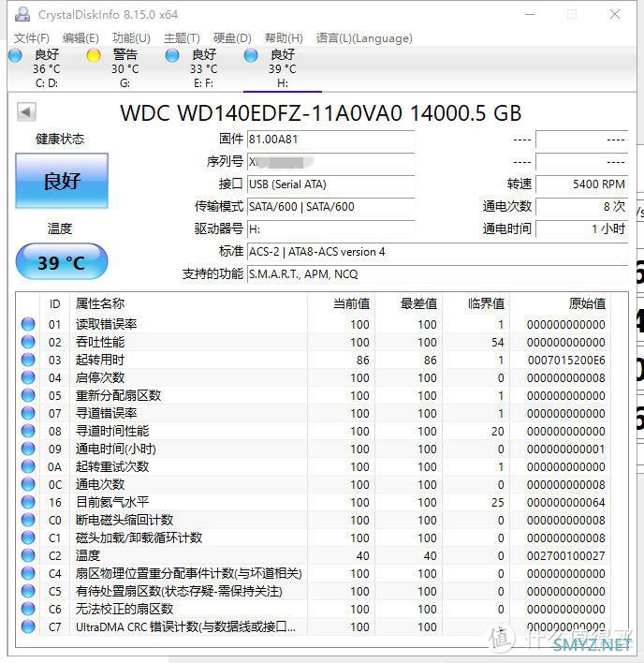This screenshot has height=663, width=644.
Task: Click the 转速 field showing 5400 RPM
Action: pos(582,184)
